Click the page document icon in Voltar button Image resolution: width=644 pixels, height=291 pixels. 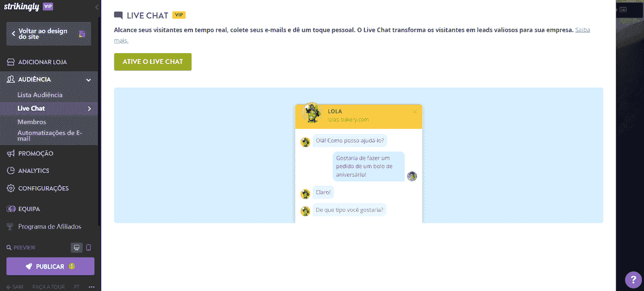click(x=82, y=34)
